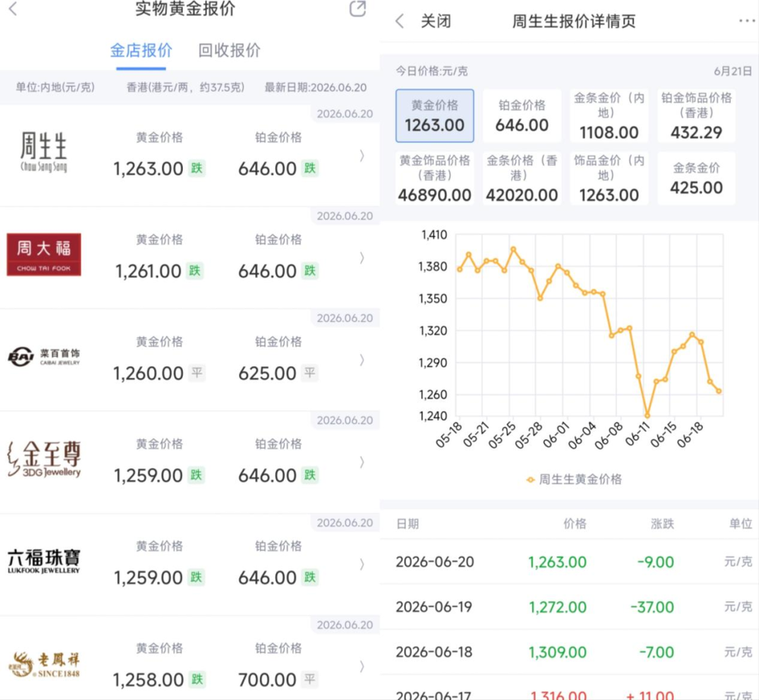Select 黄金饰品价格（香港）46890.00 tile
Screen dimensions: 759x700
pos(435,178)
